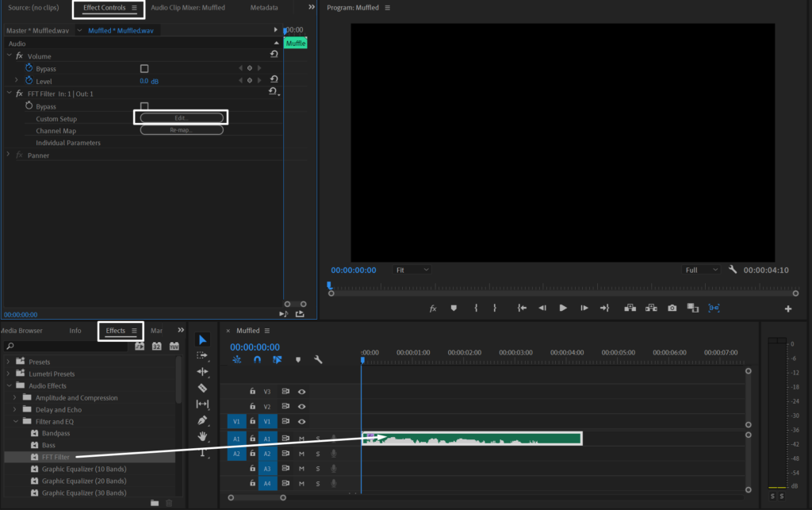
Task: Click the Lift button icon
Action: [x=630, y=308]
